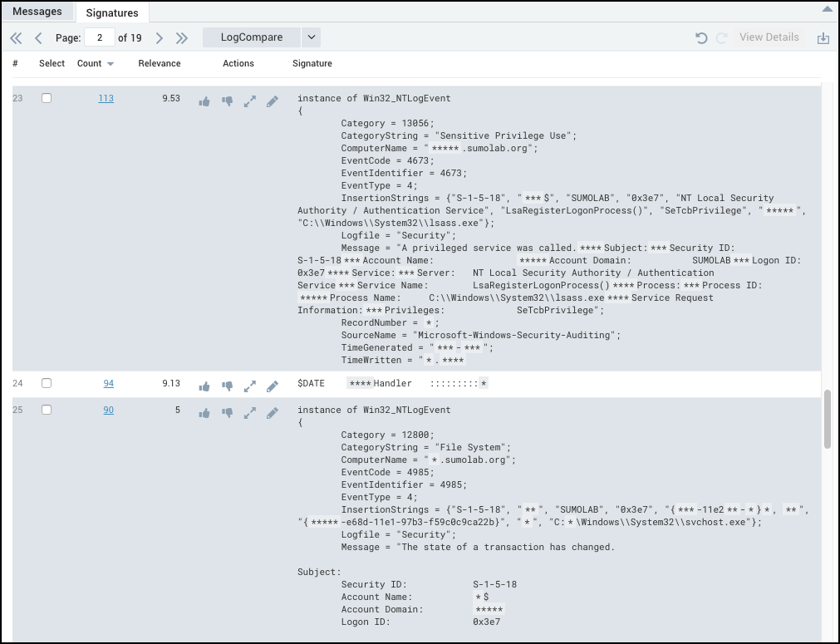Edit signature 25 with pencil icon
The width and height of the screenshot is (840, 644).
pyautogui.click(x=272, y=413)
